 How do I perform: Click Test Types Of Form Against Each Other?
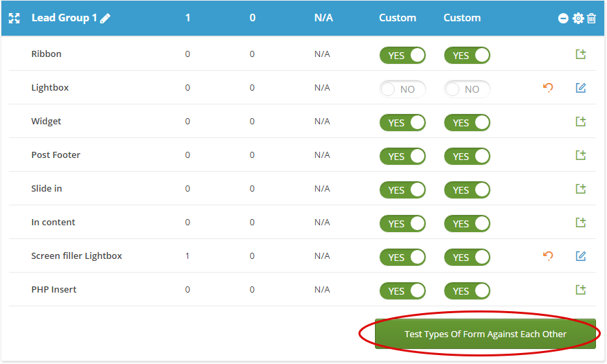pos(485,334)
